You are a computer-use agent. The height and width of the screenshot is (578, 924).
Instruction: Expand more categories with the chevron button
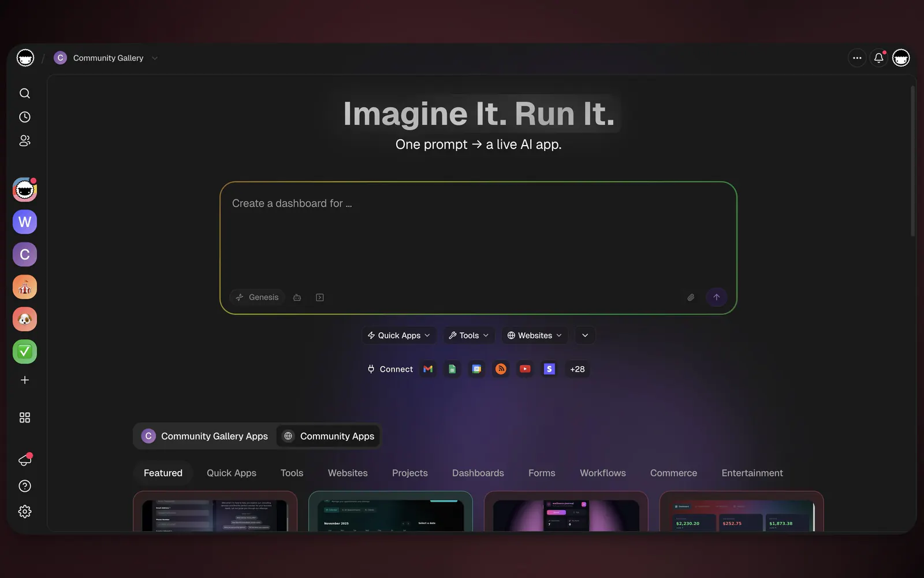(585, 335)
